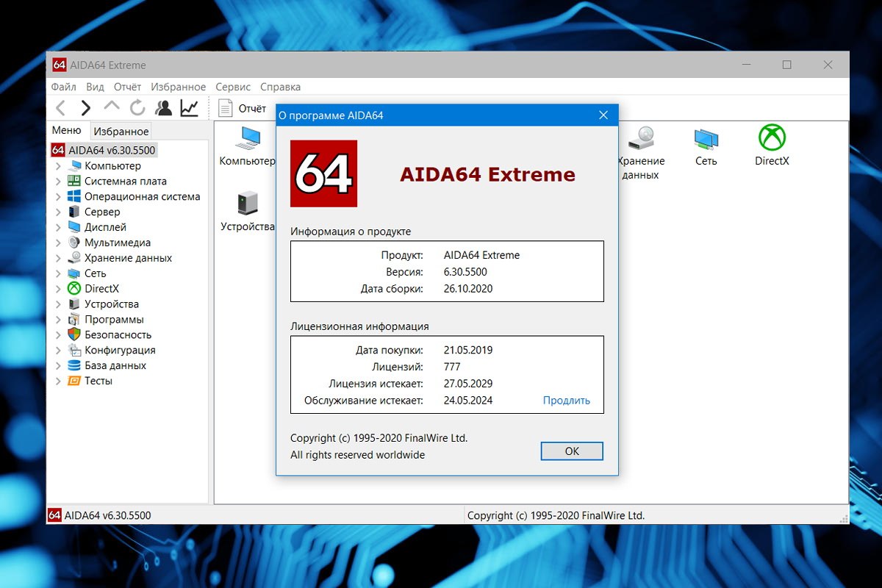Image resolution: width=882 pixels, height=588 pixels.
Task: Click the Отчёт report toolbar button
Action: pos(243,108)
